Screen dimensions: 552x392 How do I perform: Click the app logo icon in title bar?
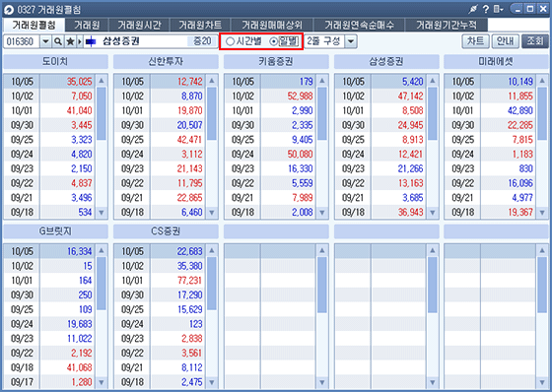9,10
